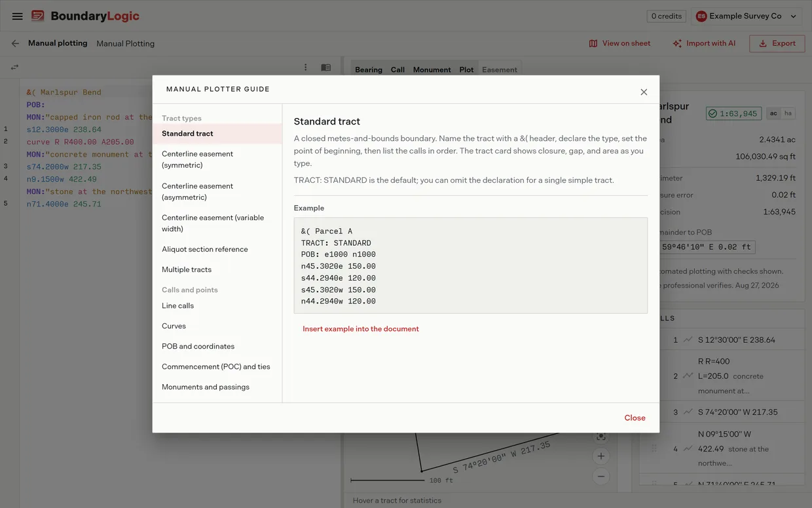Open POB and coordinates topic

coord(217,346)
